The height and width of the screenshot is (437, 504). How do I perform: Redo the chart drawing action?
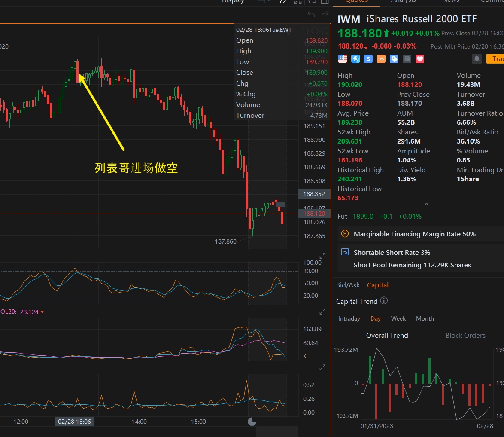[x=325, y=14]
